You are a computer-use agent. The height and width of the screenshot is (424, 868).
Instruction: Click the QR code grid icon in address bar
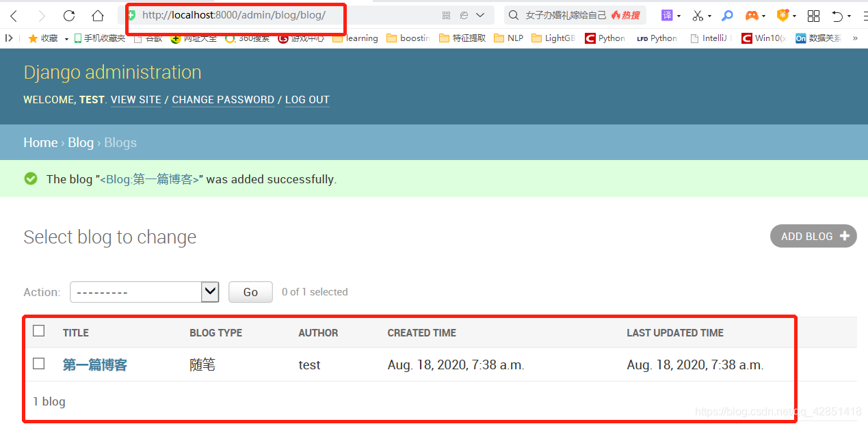(446, 15)
